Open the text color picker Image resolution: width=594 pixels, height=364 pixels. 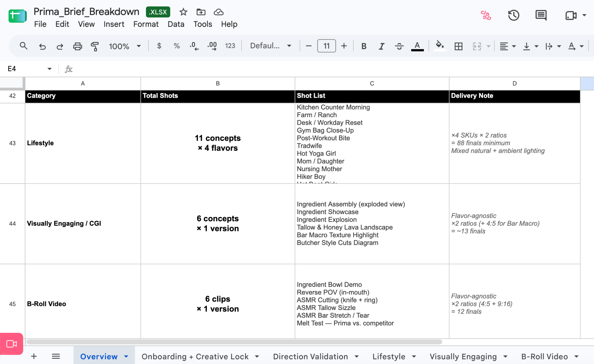[x=417, y=46]
